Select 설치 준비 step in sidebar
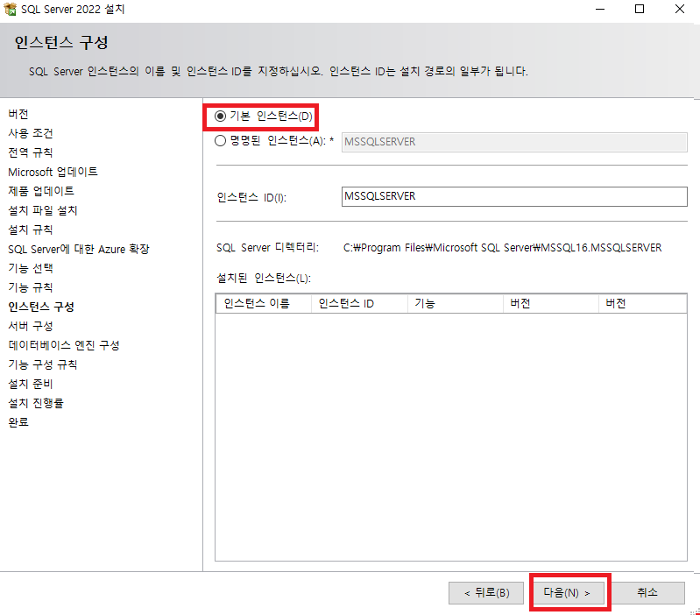The width and height of the screenshot is (700, 615). pos(31,384)
